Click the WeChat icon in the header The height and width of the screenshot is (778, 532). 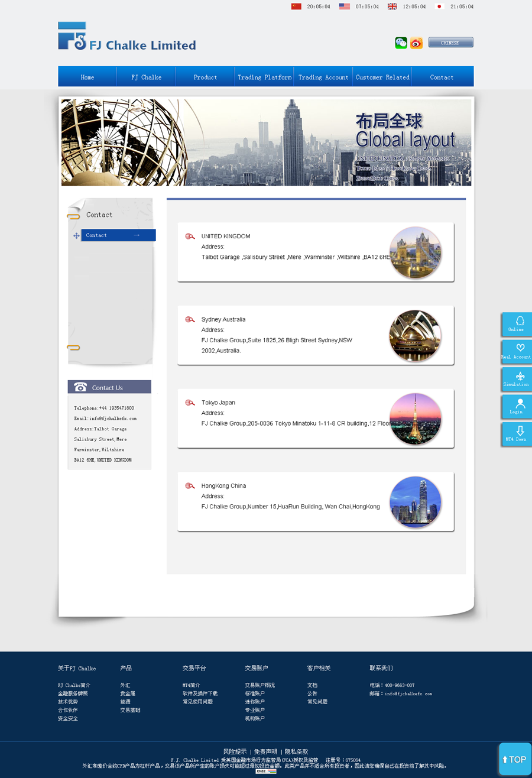pyautogui.click(x=401, y=43)
